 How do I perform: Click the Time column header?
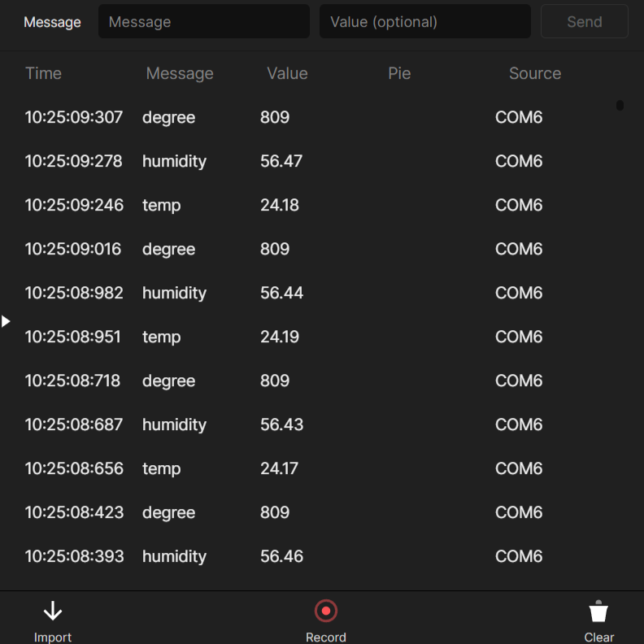point(44,73)
